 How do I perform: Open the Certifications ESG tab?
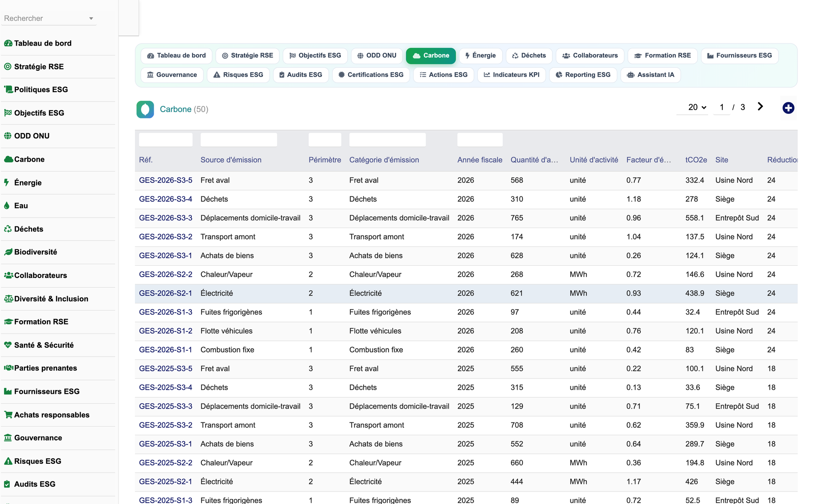(371, 75)
